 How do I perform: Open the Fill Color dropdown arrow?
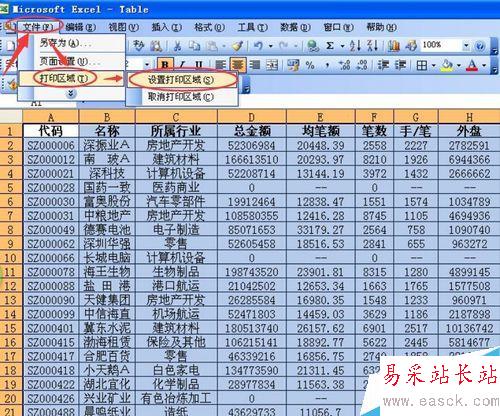459,65
